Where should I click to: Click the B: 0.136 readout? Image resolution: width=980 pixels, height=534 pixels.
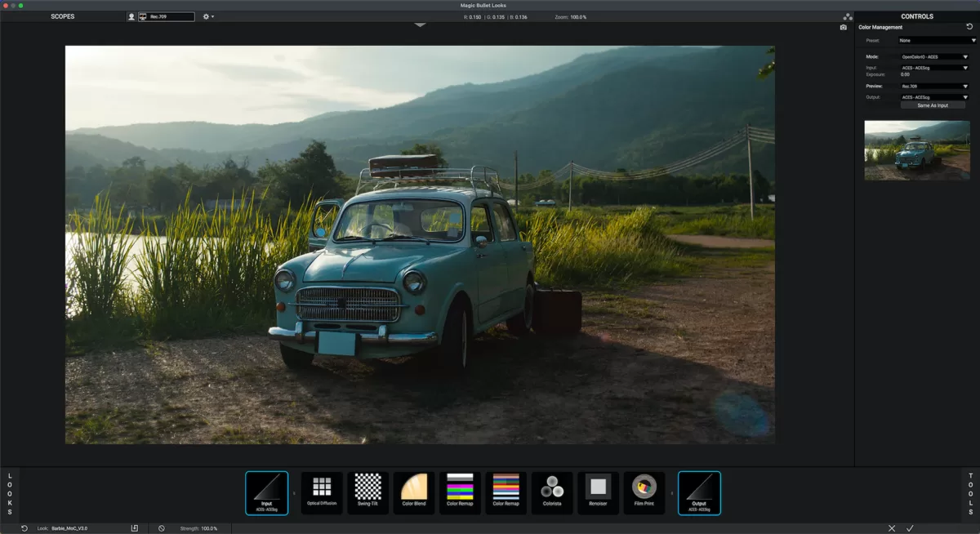pyautogui.click(x=518, y=16)
